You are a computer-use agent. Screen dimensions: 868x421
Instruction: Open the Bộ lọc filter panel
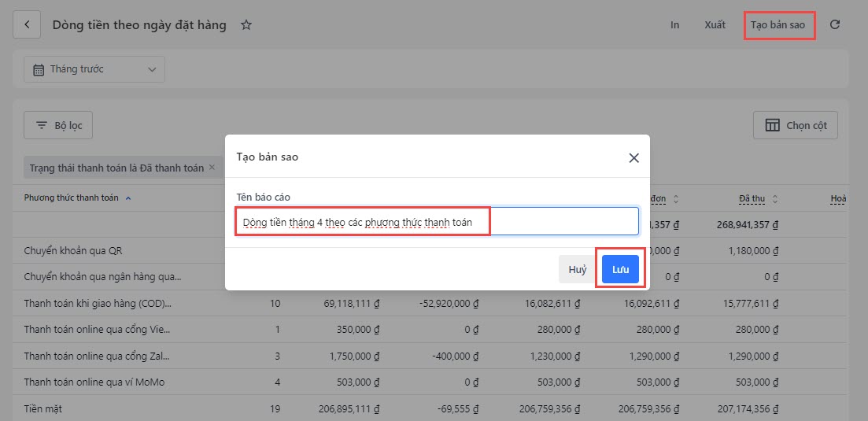click(58, 125)
